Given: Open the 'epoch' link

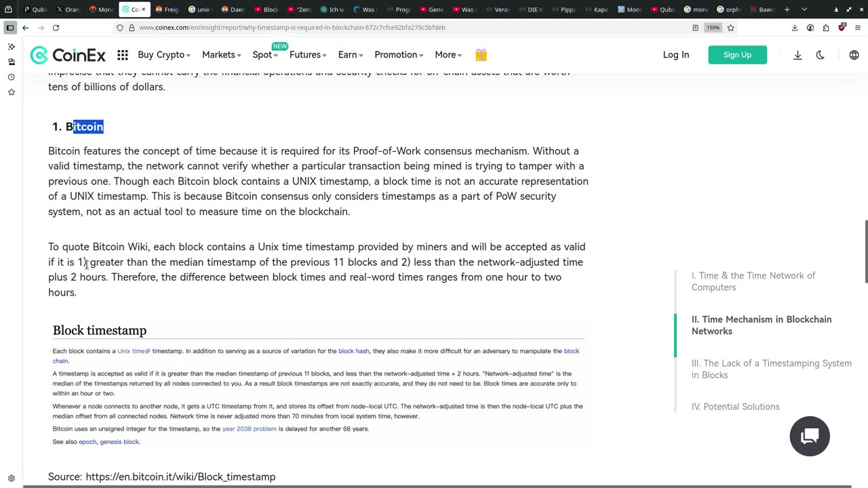Looking at the screenshot, I should (x=87, y=442).
